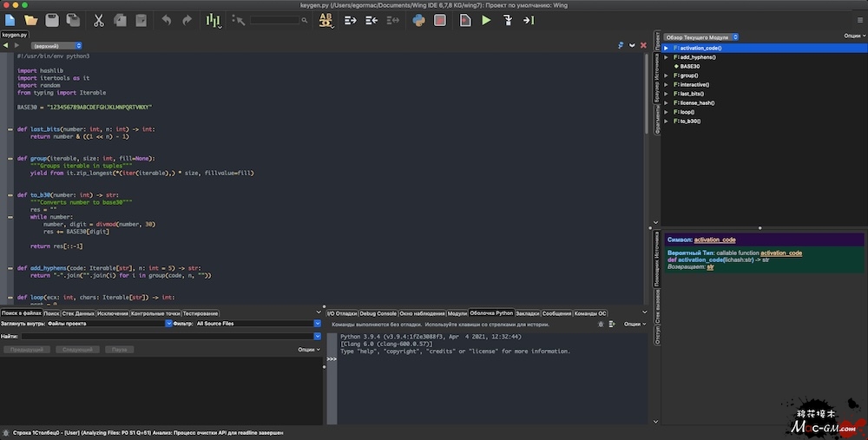
Task: Open a file with the folder icon
Action: click(x=31, y=19)
